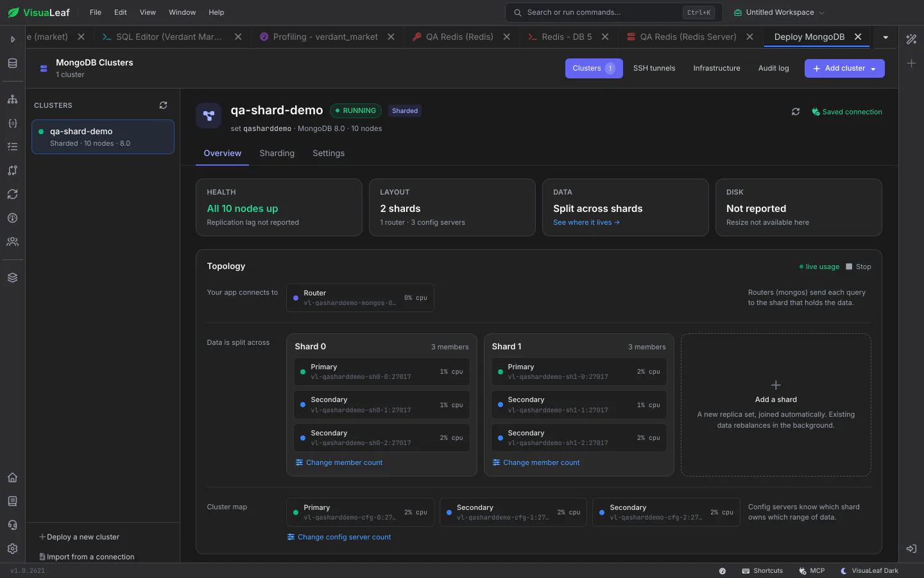Open the Untitled Workspace dropdown
The height and width of the screenshot is (578, 924).
pyautogui.click(x=779, y=12)
